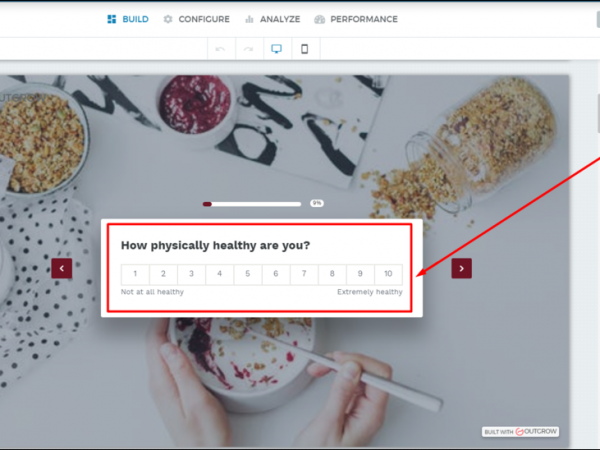Select rating 8 on the scale
The image size is (600, 450).
[332, 274]
